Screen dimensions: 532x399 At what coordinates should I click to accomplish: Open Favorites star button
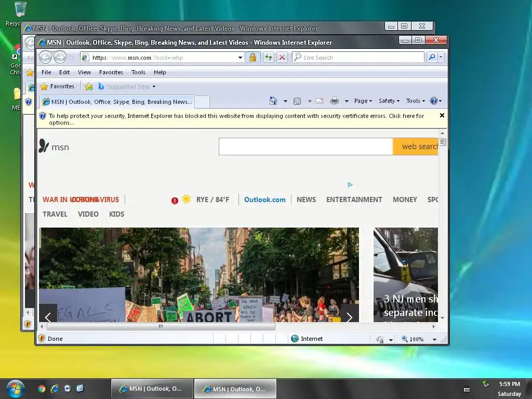(x=57, y=87)
